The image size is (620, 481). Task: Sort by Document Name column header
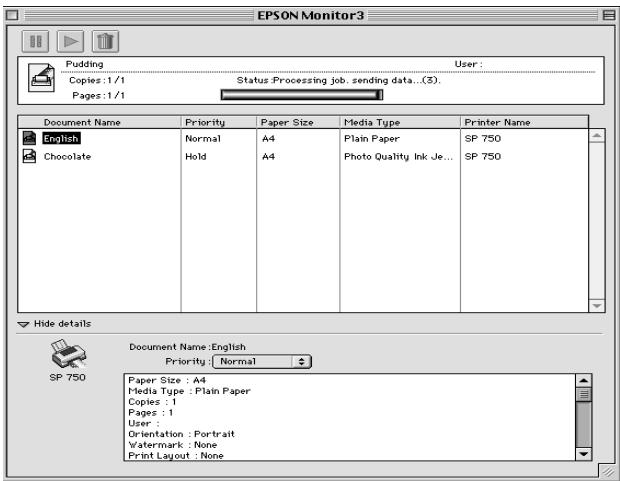point(99,122)
